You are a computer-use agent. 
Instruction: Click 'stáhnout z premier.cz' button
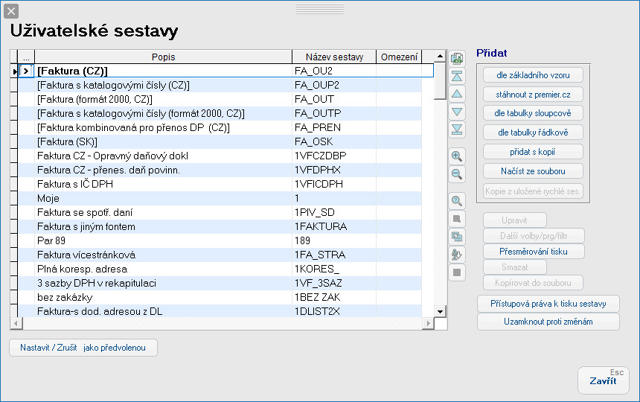[x=532, y=94]
